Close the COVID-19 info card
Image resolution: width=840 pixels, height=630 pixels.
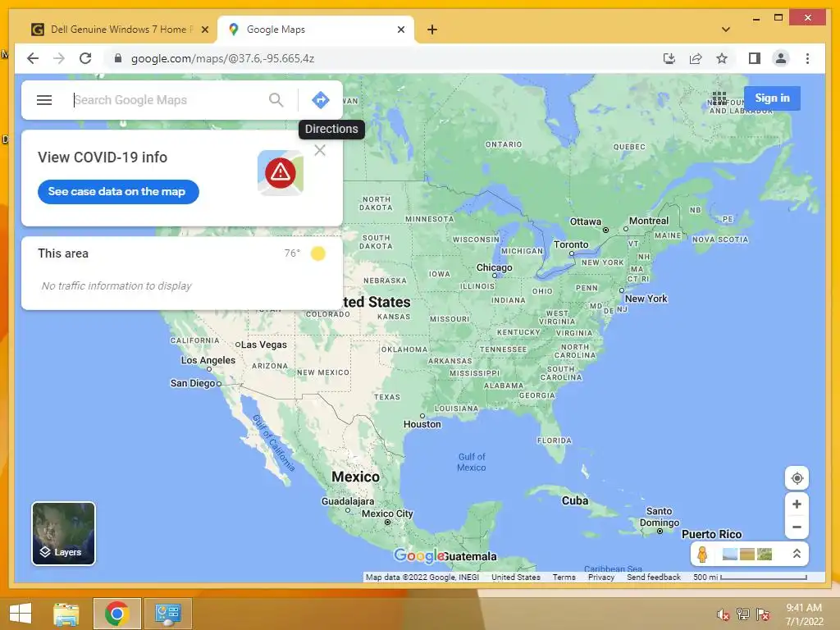pyautogui.click(x=320, y=150)
